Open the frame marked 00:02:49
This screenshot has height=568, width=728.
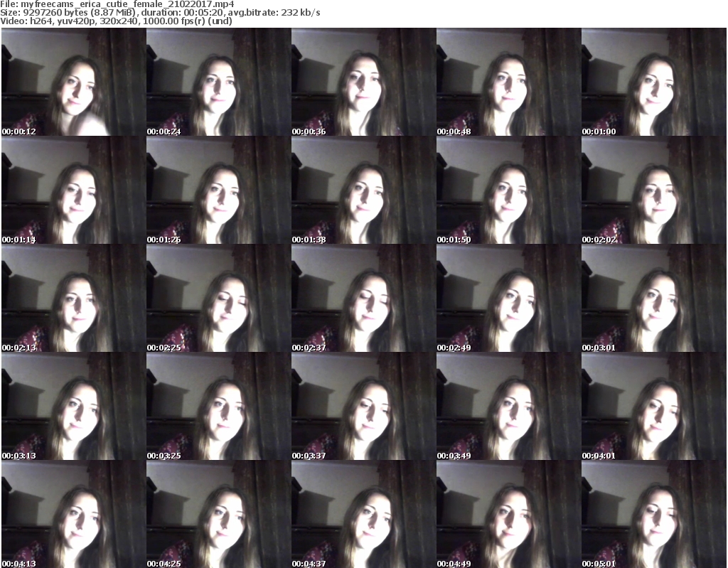tap(508, 298)
